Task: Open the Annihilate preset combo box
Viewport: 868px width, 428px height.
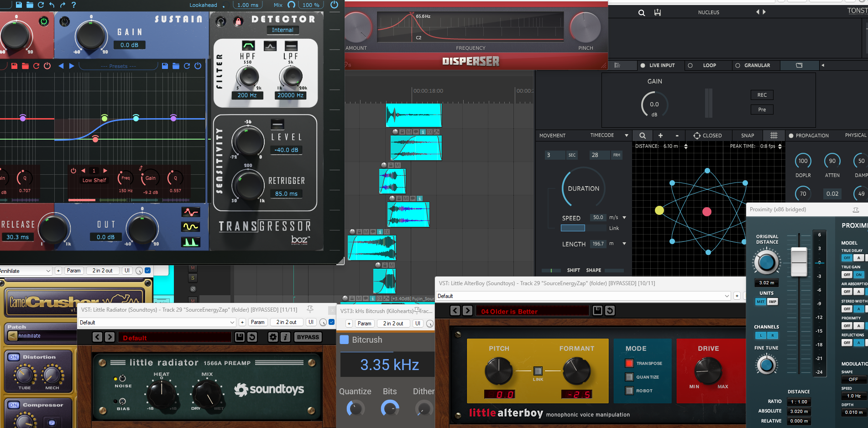Action: (26, 271)
